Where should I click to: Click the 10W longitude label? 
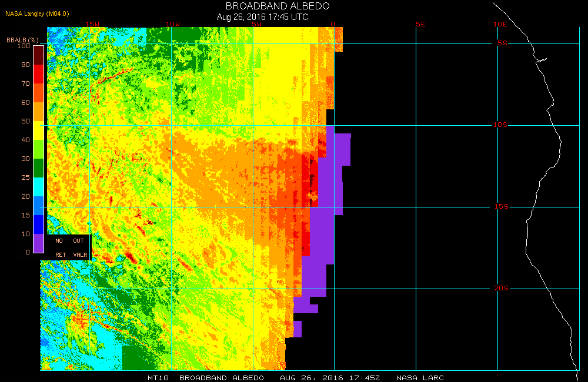(x=173, y=24)
